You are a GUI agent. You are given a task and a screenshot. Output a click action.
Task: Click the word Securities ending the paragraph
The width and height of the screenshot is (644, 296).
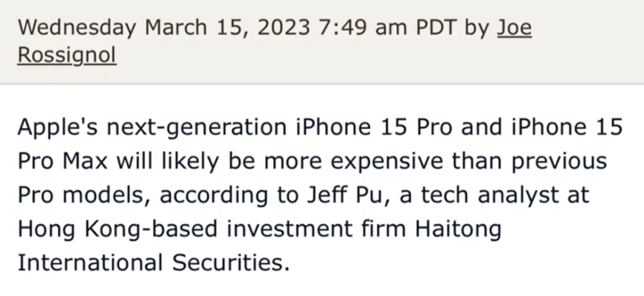coord(231,263)
